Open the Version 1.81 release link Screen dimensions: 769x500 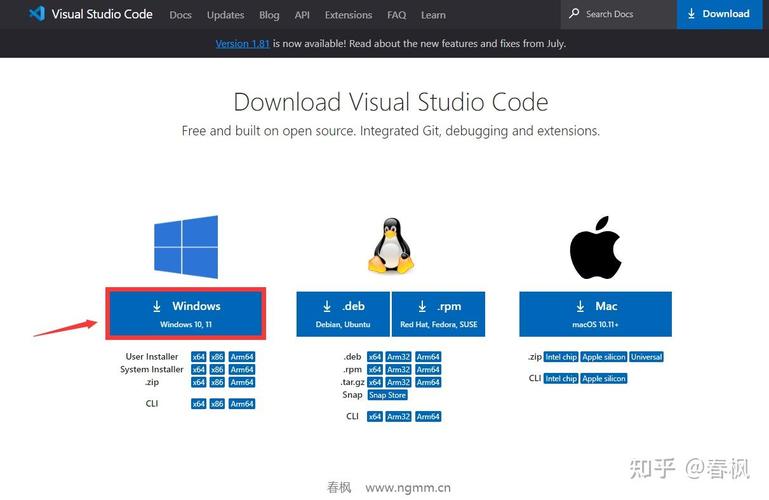click(243, 44)
